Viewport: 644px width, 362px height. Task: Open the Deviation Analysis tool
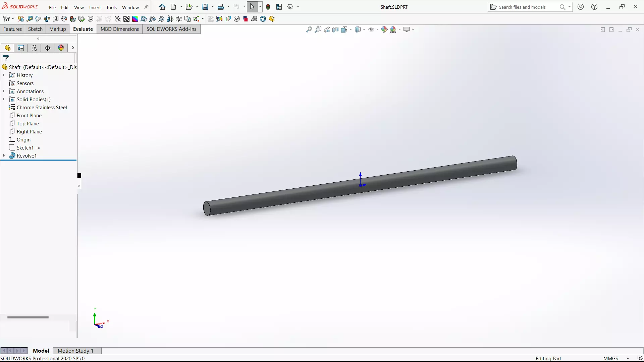[118, 19]
